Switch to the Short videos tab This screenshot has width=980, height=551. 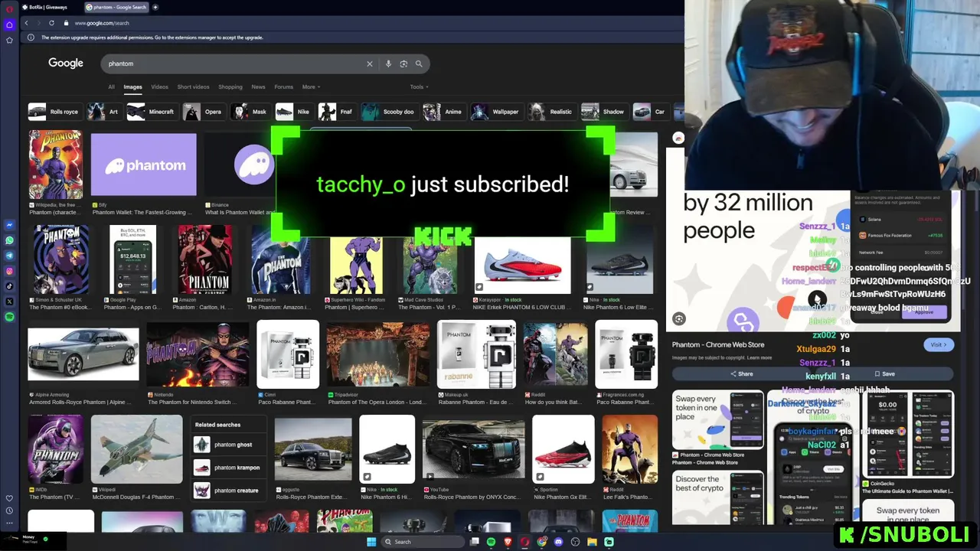point(193,86)
